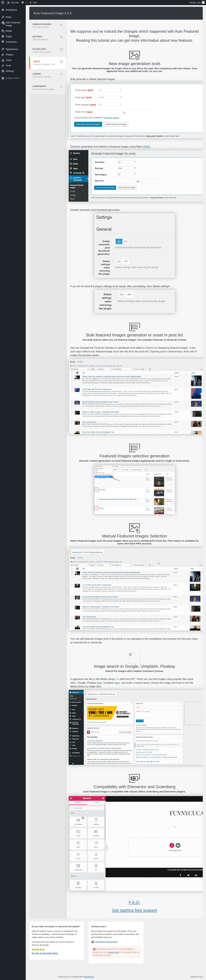The height and width of the screenshot is (980, 206).
Task: Click Delete Featured images in the (pro) filter form
Action: pos(116,124)
